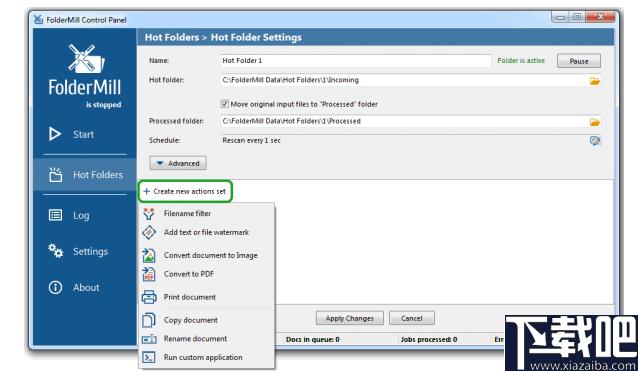640x371 pixels.
Task: Click 'Rescan every 1 sec' schedule text
Action: point(251,140)
